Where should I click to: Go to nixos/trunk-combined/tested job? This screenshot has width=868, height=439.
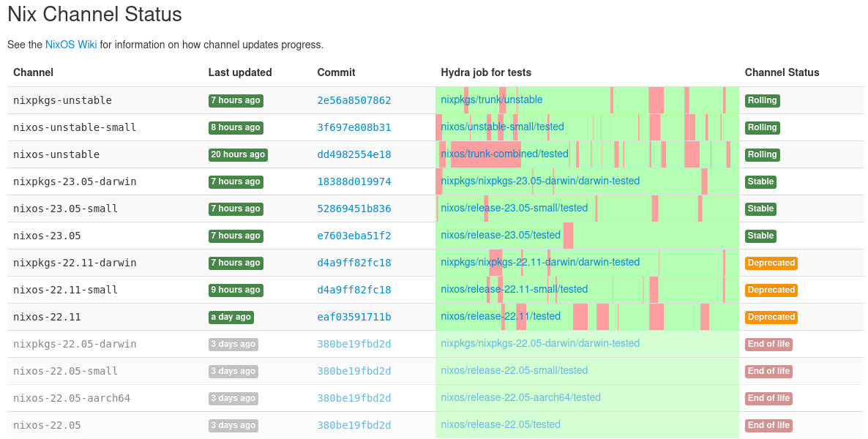(504, 154)
